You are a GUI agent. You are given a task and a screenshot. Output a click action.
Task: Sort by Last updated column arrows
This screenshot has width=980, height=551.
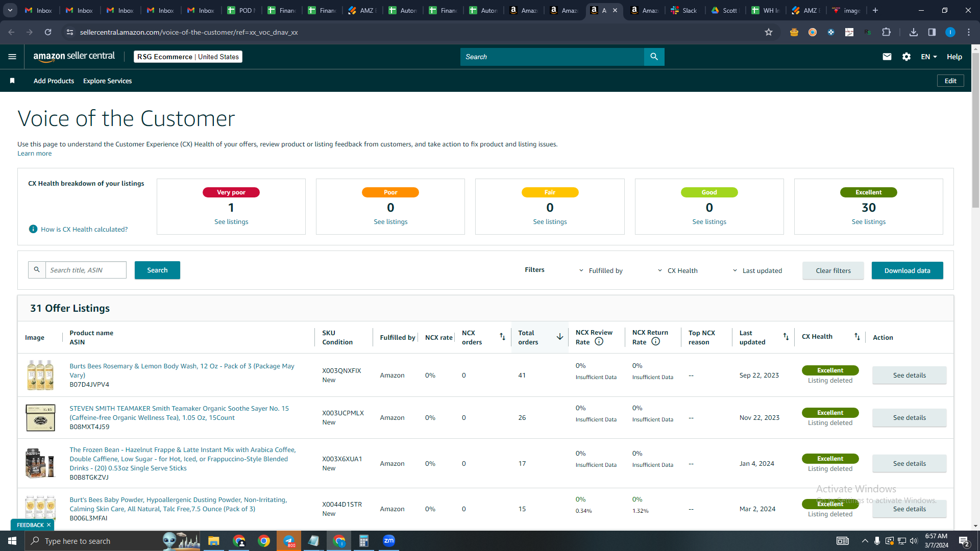(786, 337)
